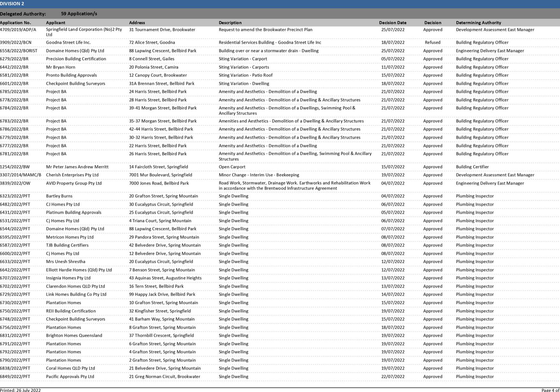Select applicant Pacific Approvals Pty Ltd
The height and width of the screenshot is (392, 560).
point(70,377)
